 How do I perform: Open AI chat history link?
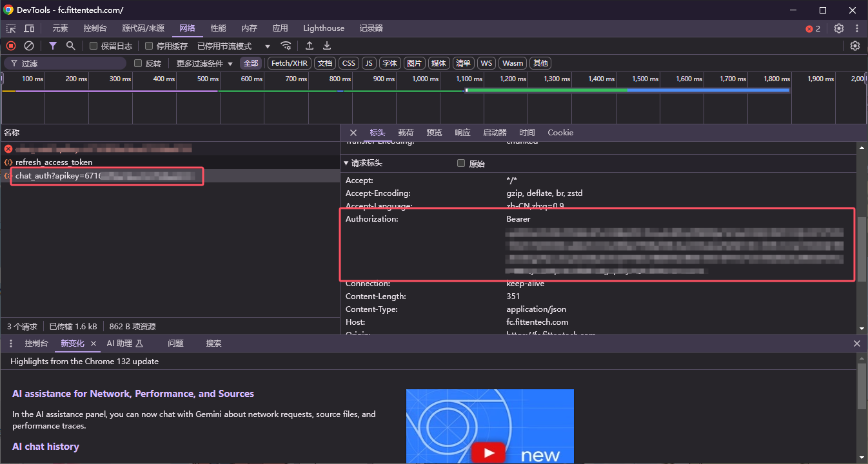[46, 447]
